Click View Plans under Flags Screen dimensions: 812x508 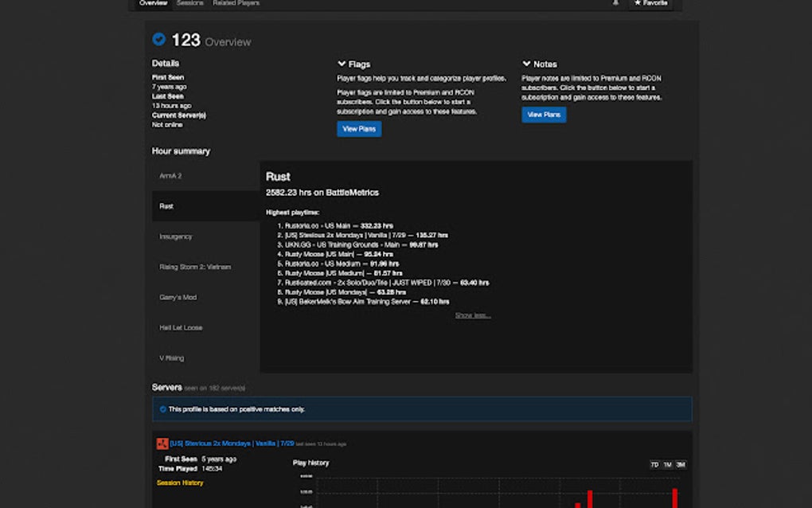[359, 128]
